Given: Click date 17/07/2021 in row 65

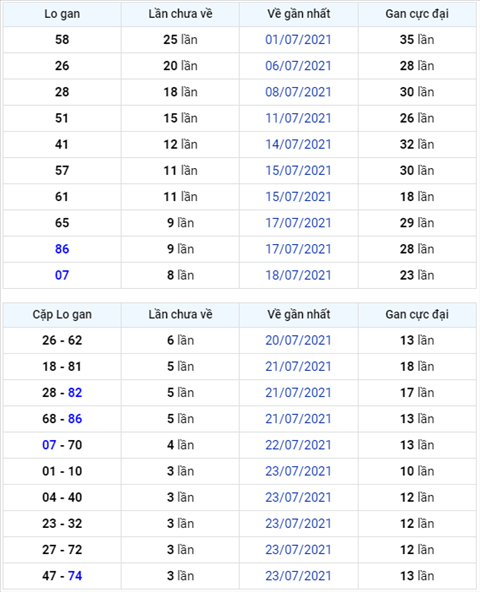Looking at the screenshot, I should [x=298, y=223].
